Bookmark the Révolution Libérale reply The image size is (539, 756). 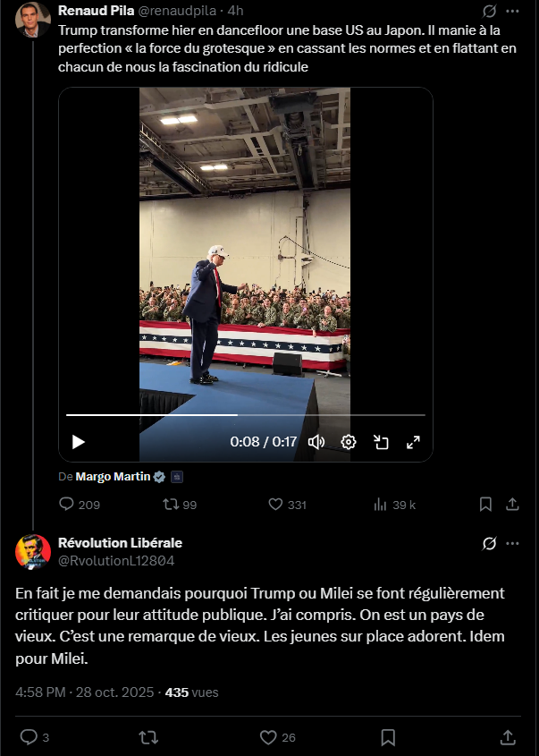[x=388, y=737]
